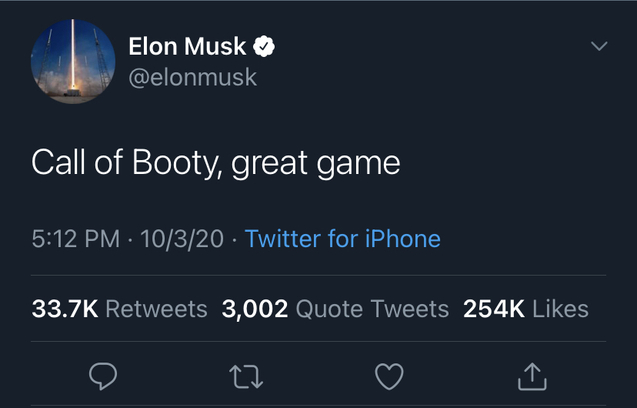
Task: Open the share arrow icon
Action: (x=532, y=375)
